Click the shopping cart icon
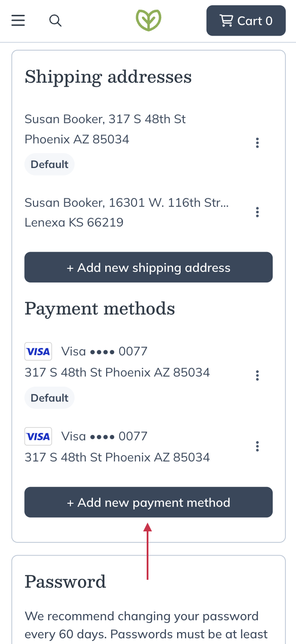This screenshot has height=644, width=296. (x=226, y=20)
